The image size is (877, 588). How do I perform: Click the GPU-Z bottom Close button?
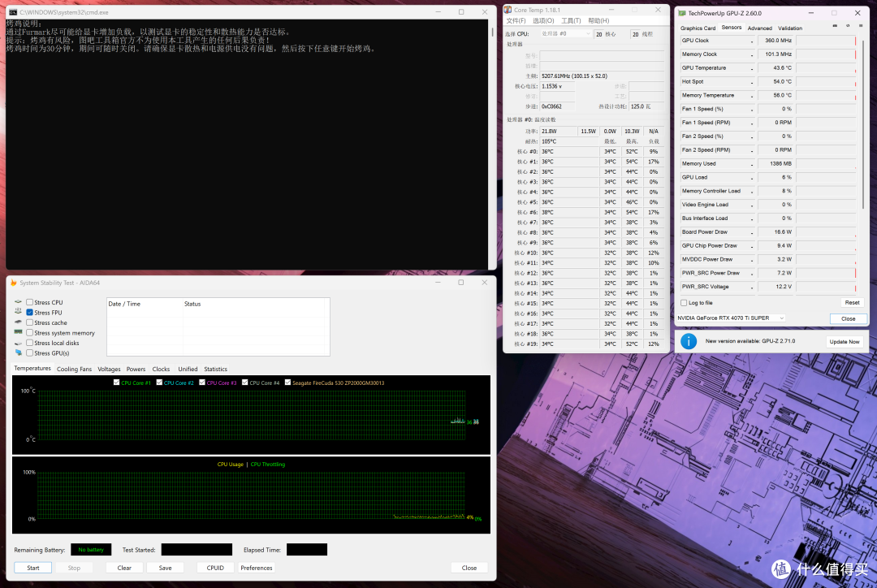pos(848,318)
